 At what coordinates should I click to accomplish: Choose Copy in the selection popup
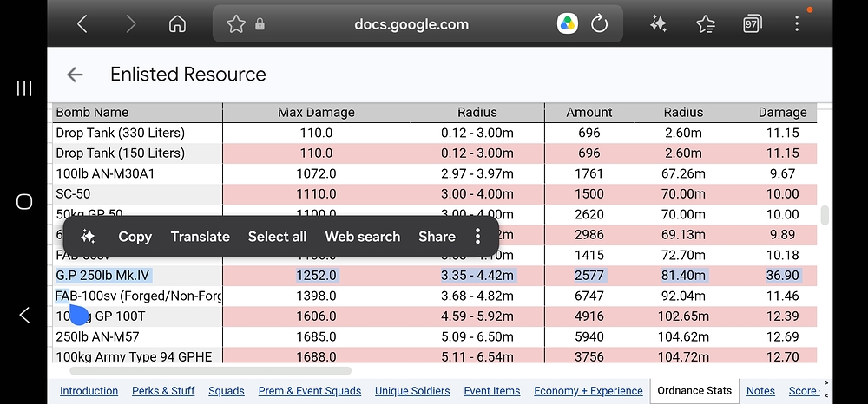point(135,237)
